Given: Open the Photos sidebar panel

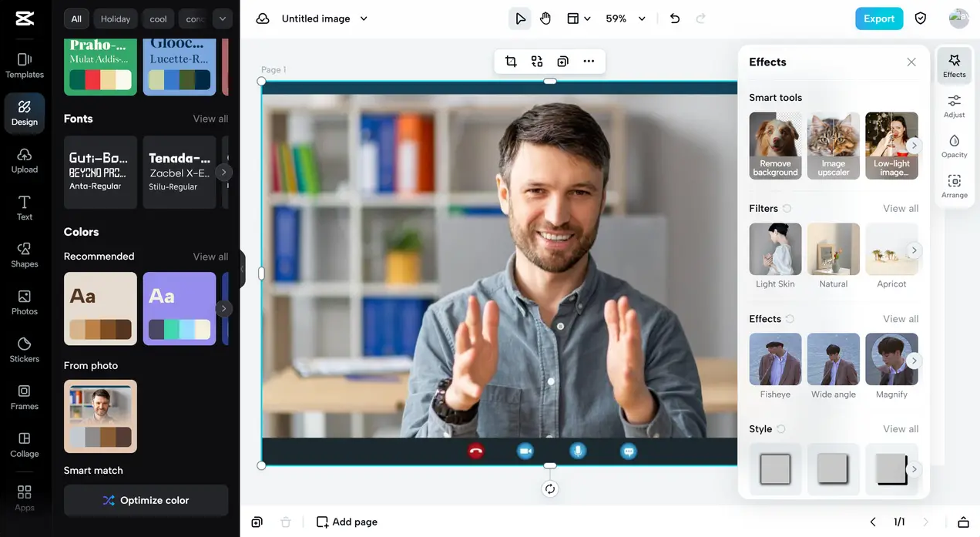Looking at the screenshot, I should click(25, 303).
